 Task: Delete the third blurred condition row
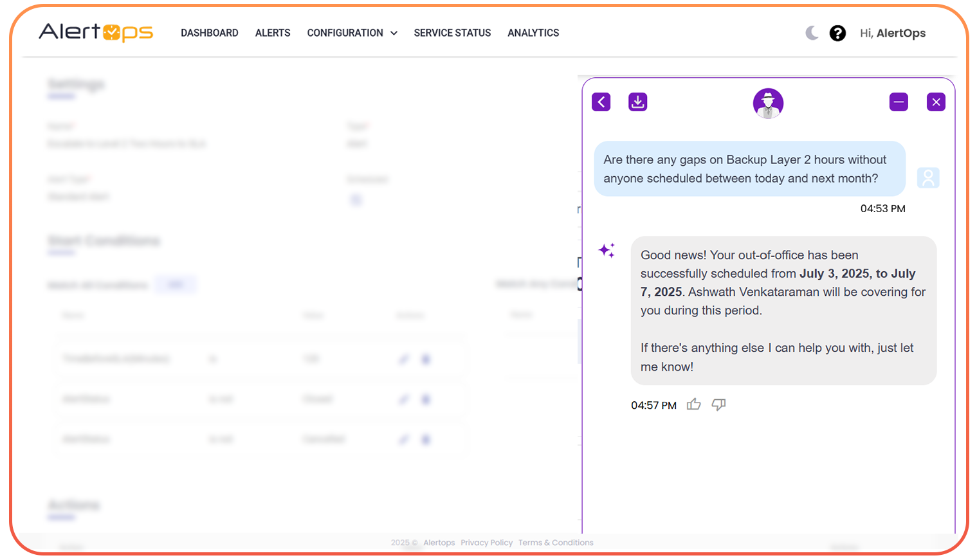(425, 439)
